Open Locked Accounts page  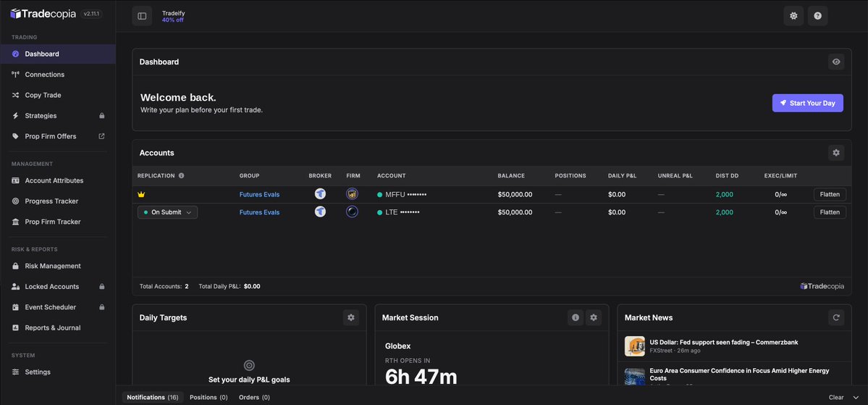click(x=58, y=286)
